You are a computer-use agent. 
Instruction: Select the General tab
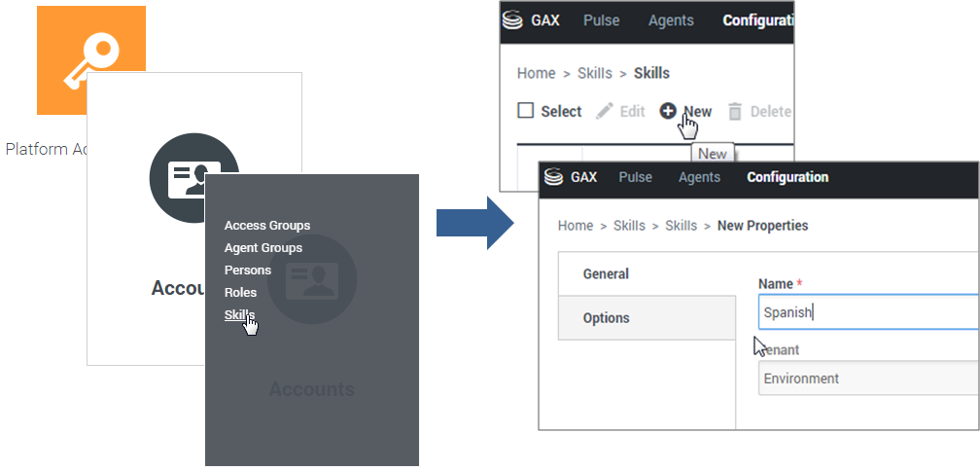pos(607,274)
